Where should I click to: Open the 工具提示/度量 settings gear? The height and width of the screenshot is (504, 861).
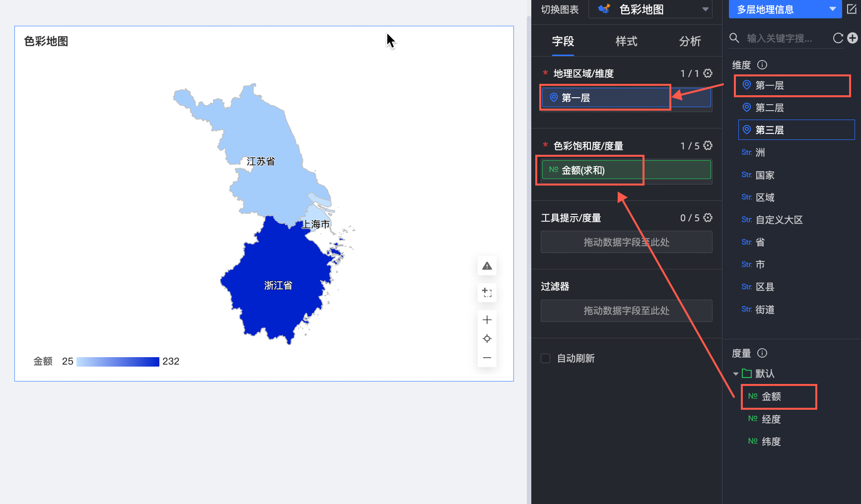pos(708,218)
